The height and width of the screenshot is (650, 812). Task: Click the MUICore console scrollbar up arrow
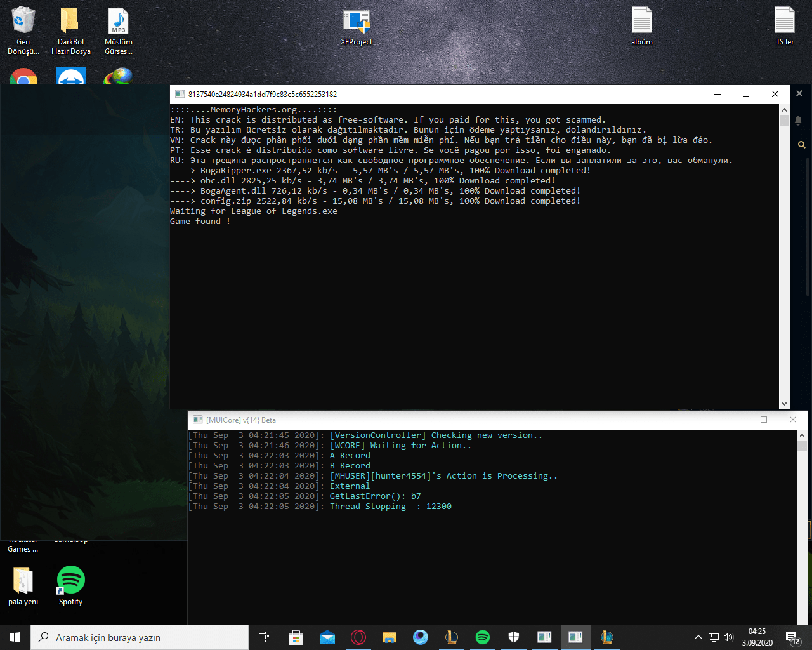point(802,435)
